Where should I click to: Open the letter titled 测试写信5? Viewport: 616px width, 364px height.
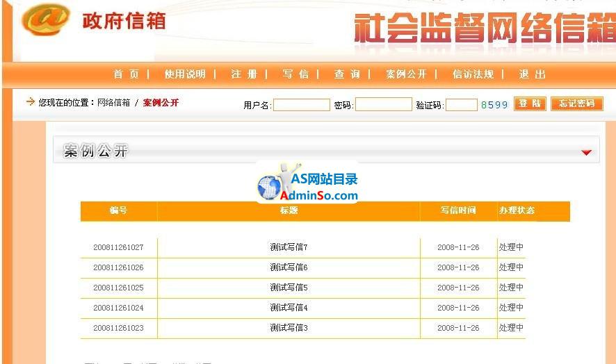[289, 288]
